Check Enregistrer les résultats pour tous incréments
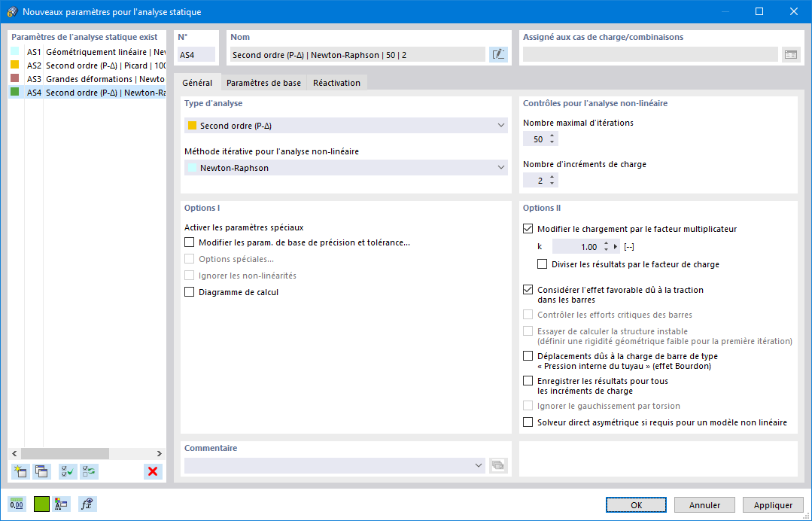 (x=528, y=381)
